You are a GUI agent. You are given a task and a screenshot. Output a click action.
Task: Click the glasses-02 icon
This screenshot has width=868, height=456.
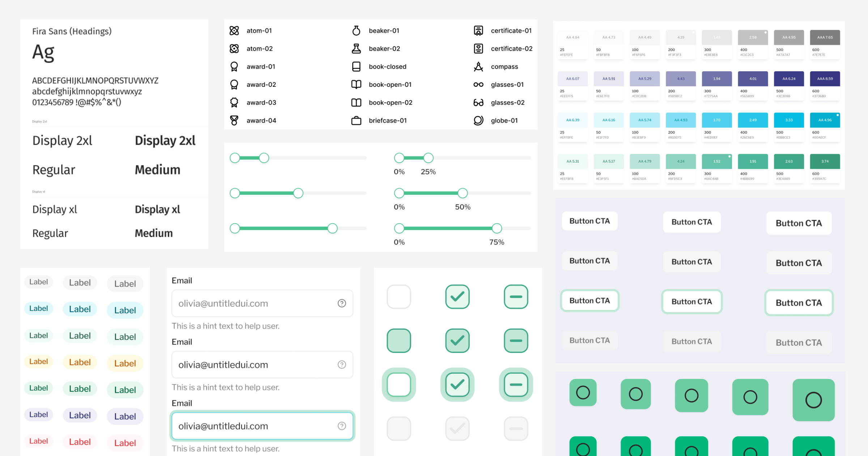[x=478, y=103]
